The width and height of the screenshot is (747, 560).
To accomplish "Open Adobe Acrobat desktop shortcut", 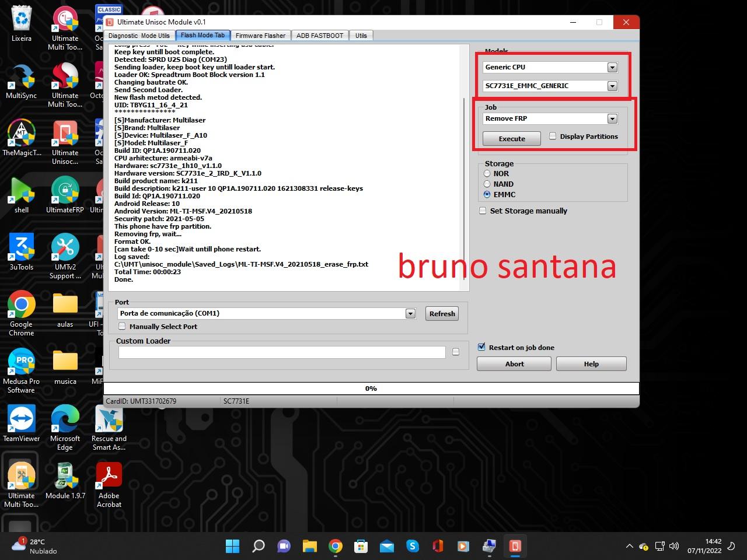I will [x=109, y=485].
